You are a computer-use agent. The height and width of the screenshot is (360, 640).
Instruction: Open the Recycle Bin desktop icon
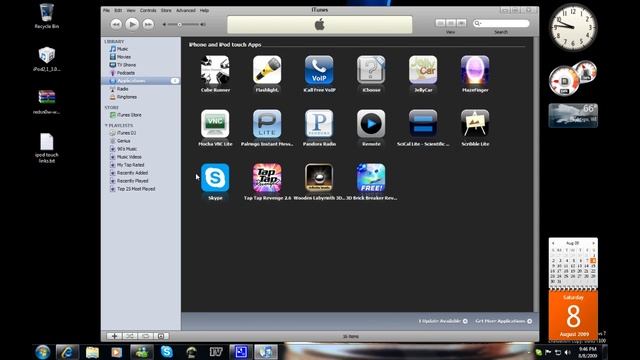(x=47, y=16)
